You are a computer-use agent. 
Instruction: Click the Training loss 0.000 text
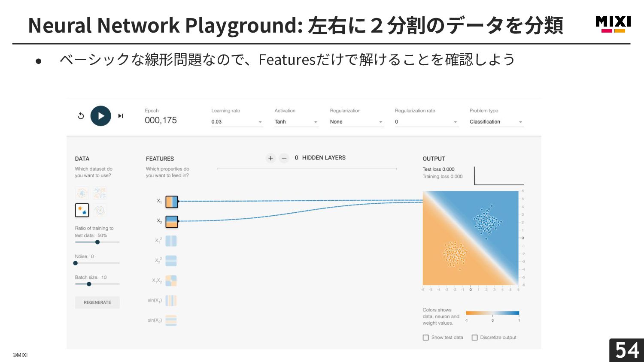[443, 176]
